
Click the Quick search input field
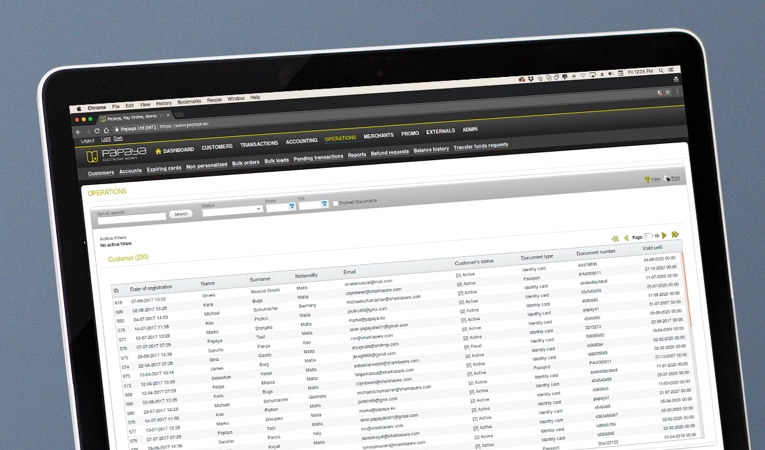(129, 213)
